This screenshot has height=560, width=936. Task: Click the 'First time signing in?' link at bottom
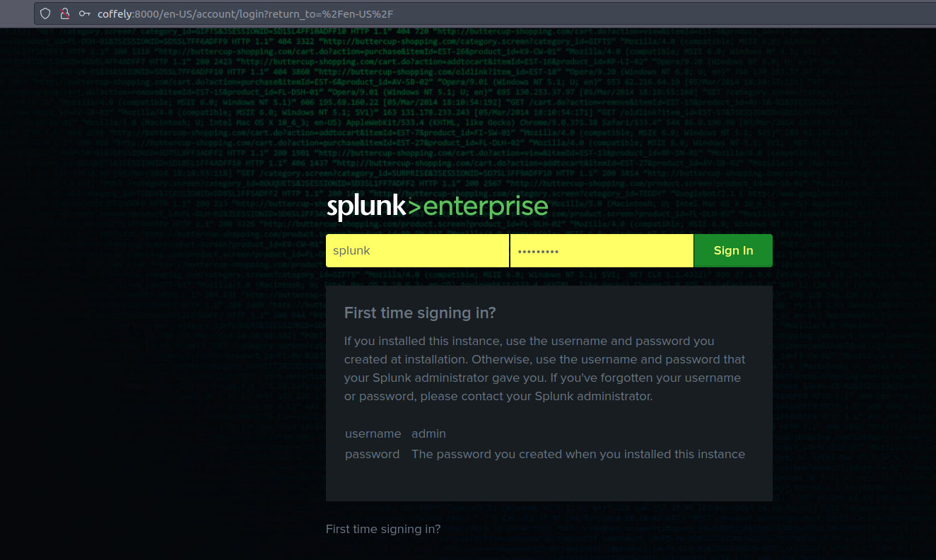[x=383, y=529]
